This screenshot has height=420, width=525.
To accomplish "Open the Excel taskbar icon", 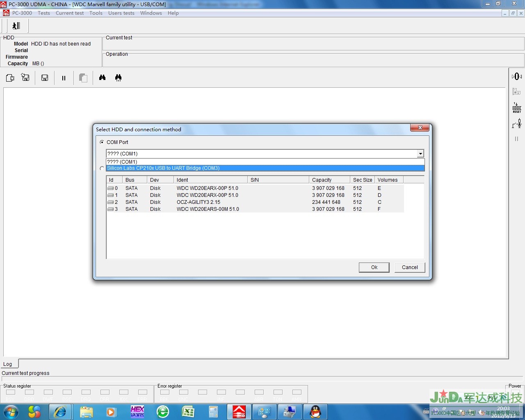I will (188, 412).
